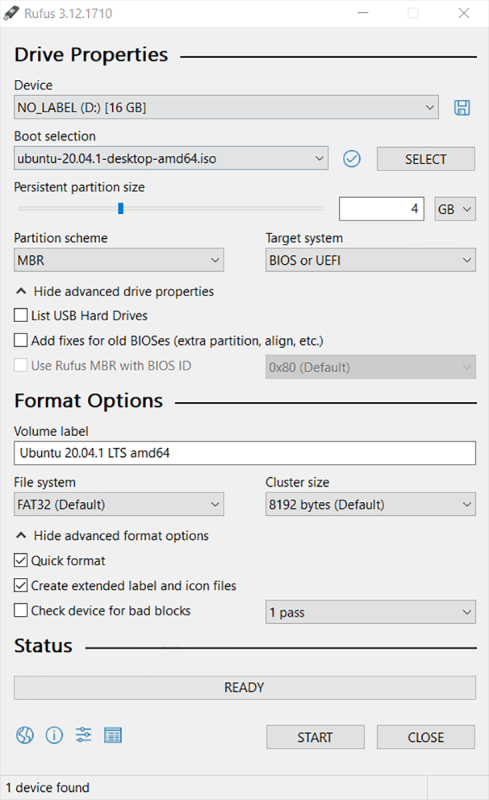Click the Volume label text field
This screenshot has width=489, height=800.
[245, 453]
